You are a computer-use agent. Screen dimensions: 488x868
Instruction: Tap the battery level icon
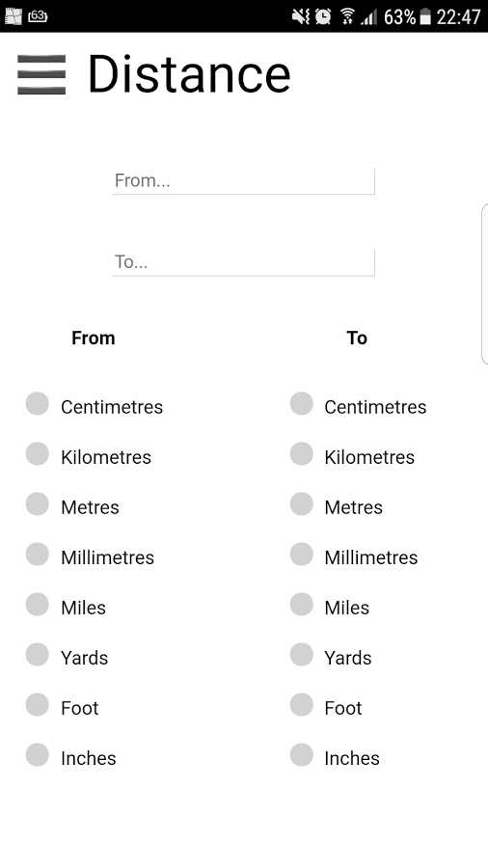coord(425,17)
